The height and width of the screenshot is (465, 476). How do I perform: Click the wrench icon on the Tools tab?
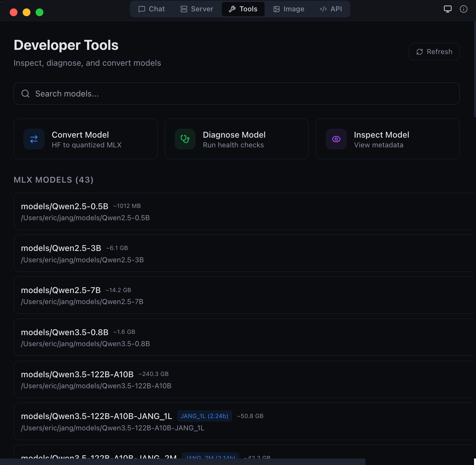(x=232, y=9)
